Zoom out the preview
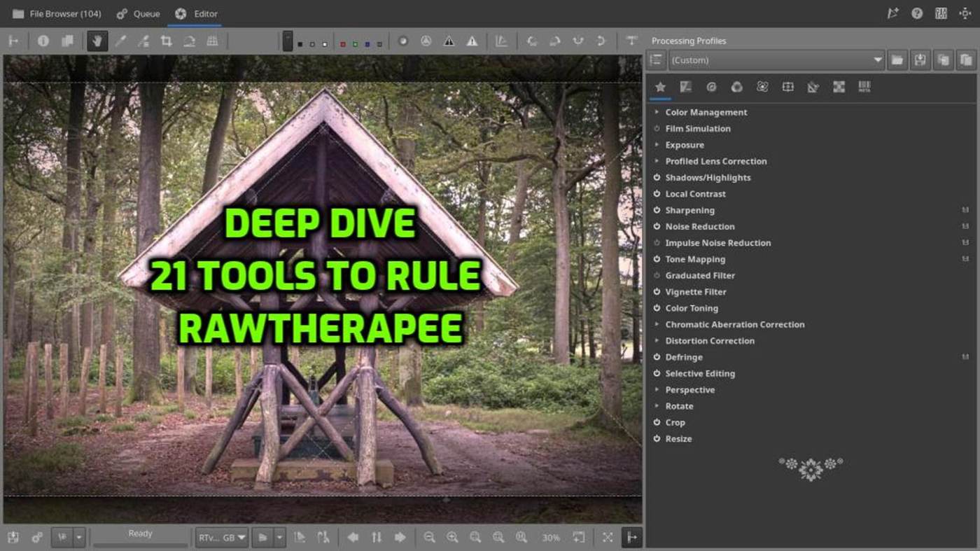The height and width of the screenshot is (551, 980). point(429,537)
